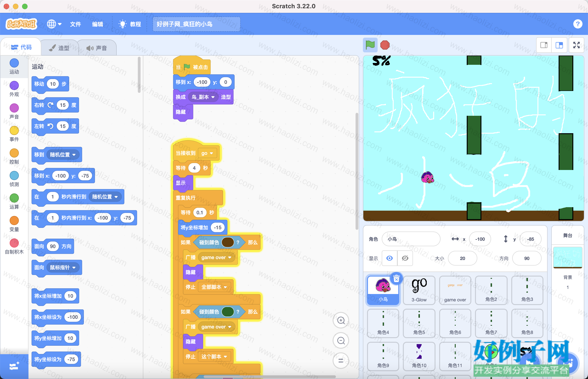Image resolution: width=588 pixels, height=379 pixels.
Task: Open the 全部脚本 stop dropdown
Action: [214, 287]
